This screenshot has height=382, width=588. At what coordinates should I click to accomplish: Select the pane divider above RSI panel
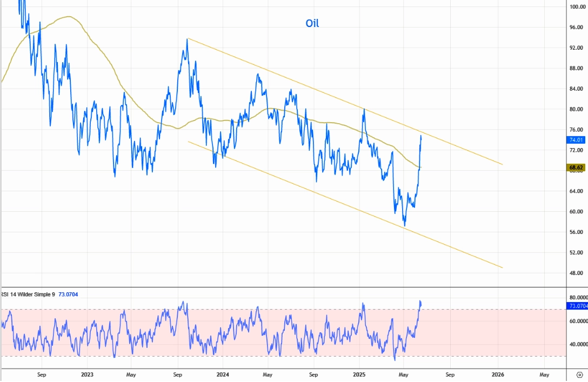tap(283, 287)
